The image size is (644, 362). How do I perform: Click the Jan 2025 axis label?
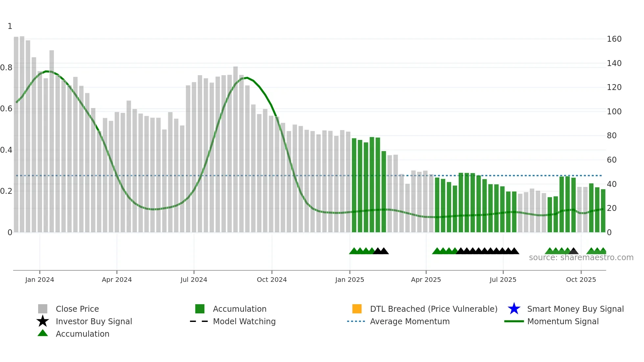(x=350, y=280)
